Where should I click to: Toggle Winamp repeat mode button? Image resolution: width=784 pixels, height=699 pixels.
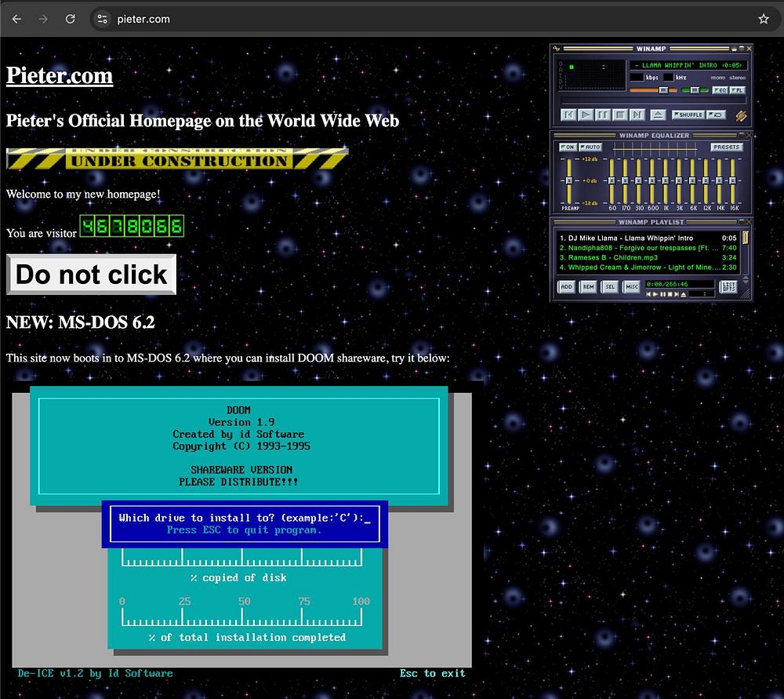point(716,115)
